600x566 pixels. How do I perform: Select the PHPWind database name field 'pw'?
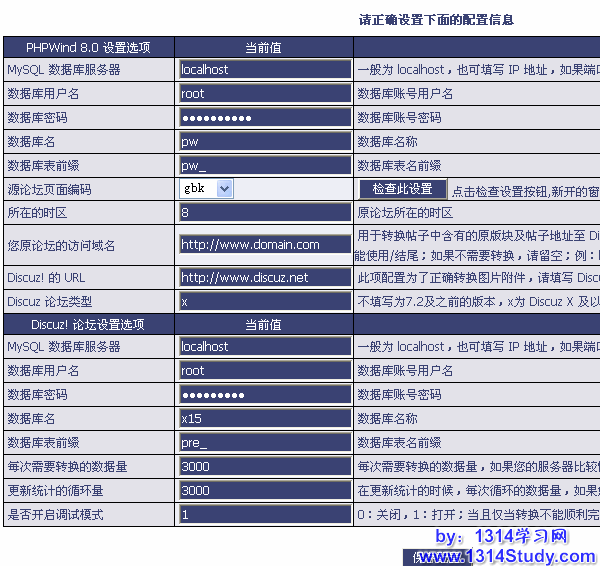[x=264, y=142]
